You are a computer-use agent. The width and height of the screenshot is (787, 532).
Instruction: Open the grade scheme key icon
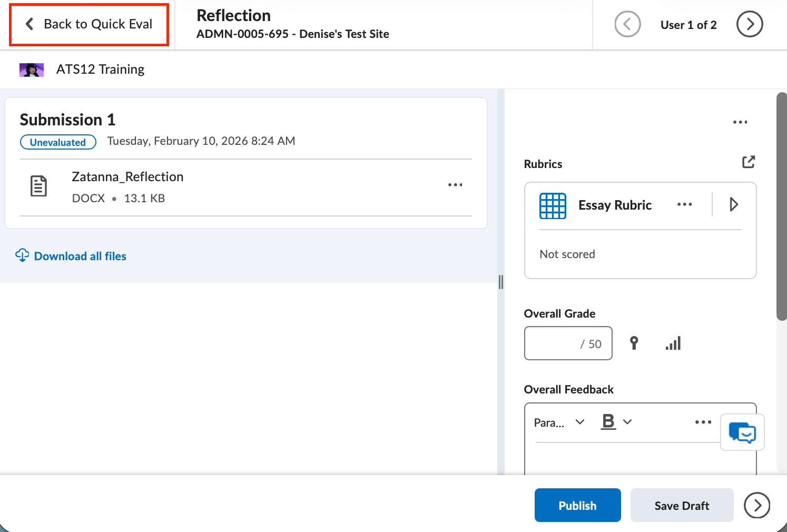[634, 343]
